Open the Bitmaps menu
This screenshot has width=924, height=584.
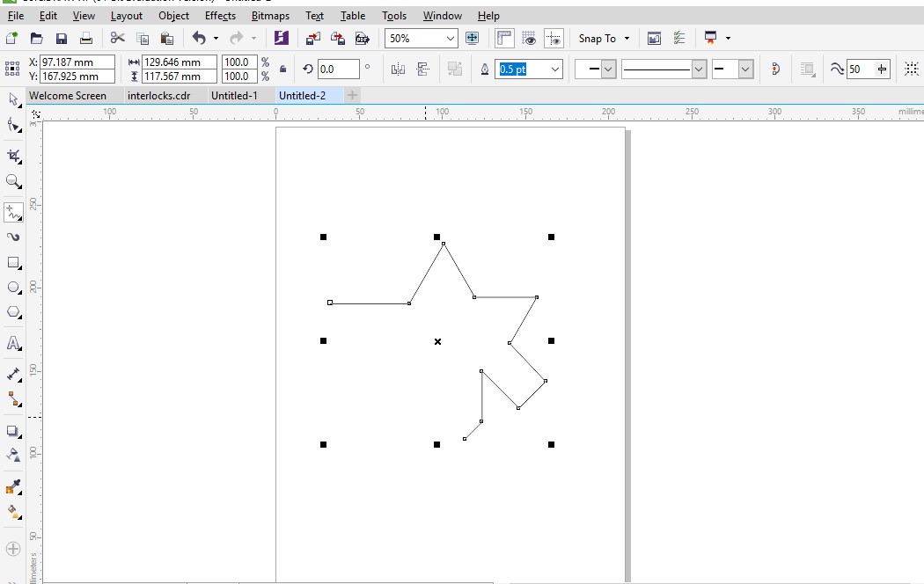coord(270,16)
